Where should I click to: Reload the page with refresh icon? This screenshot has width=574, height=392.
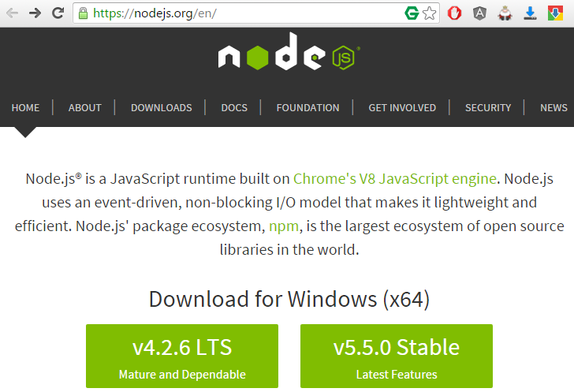(58, 13)
